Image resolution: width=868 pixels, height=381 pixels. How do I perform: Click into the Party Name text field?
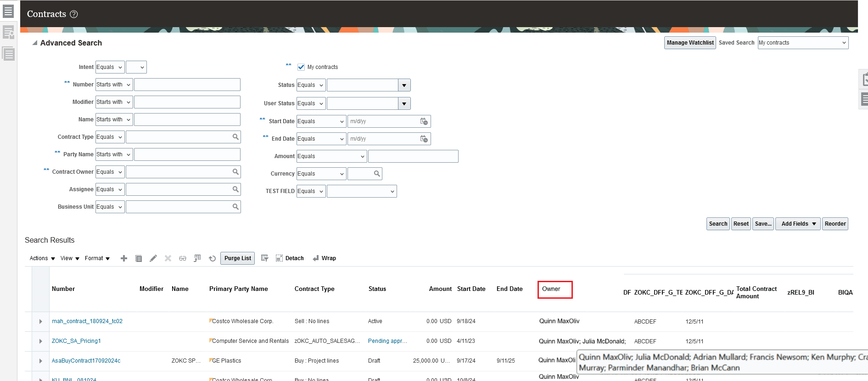point(187,154)
